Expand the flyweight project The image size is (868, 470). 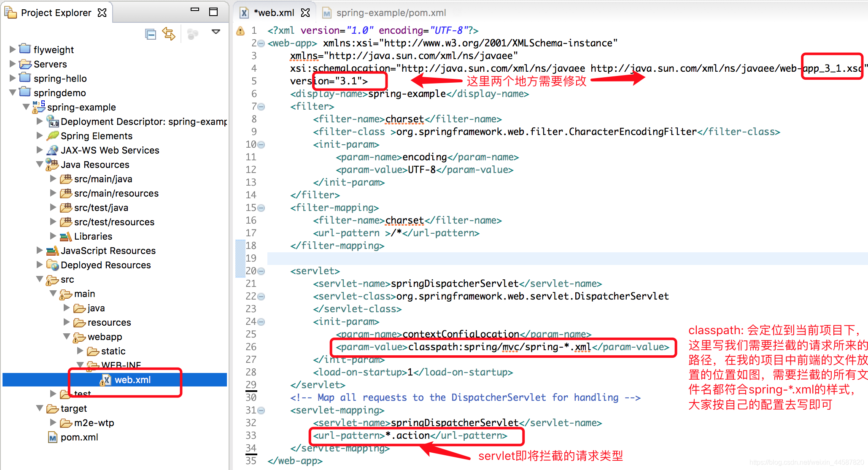(12, 49)
